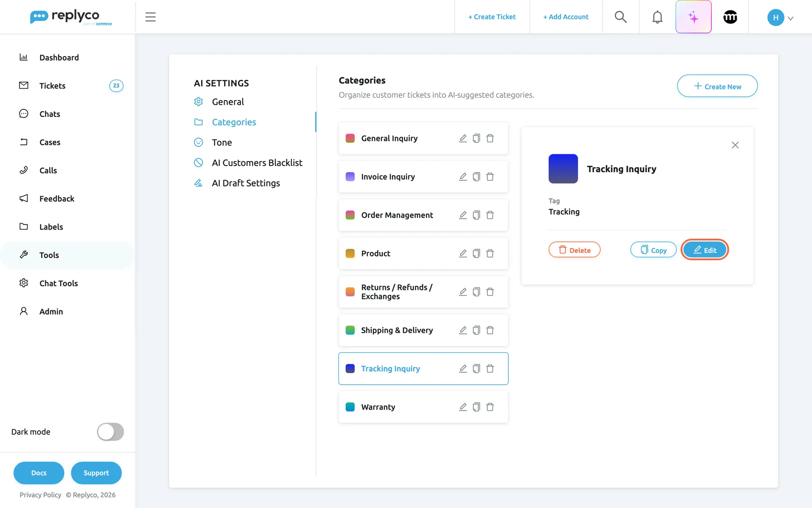Open Dashboard in sidebar

click(59, 57)
